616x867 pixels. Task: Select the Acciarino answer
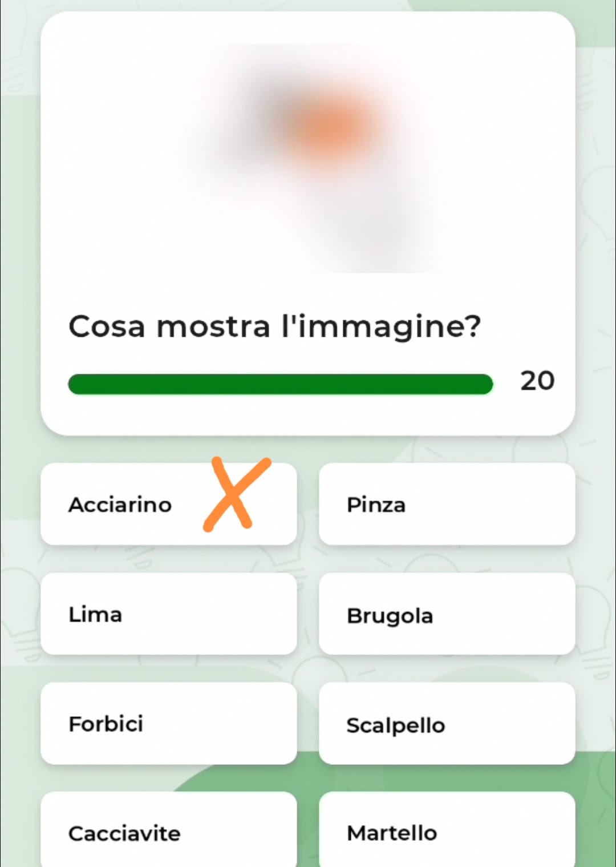pos(120,505)
